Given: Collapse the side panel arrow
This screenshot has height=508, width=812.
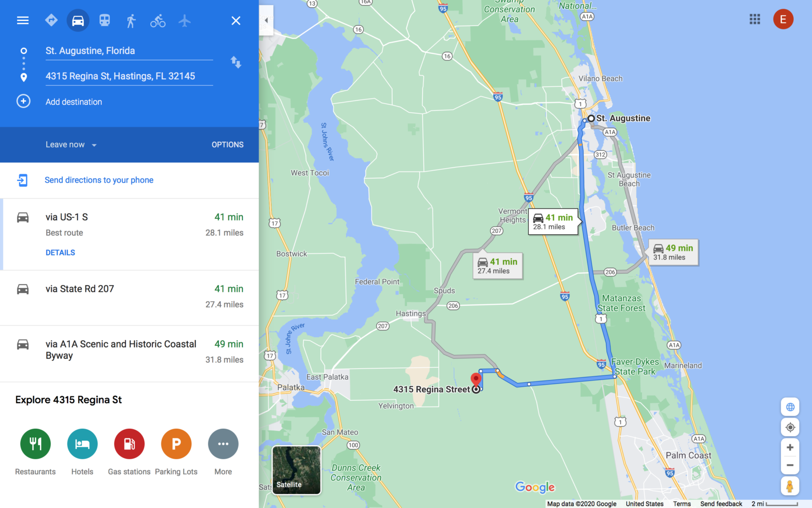Looking at the screenshot, I should (x=266, y=20).
